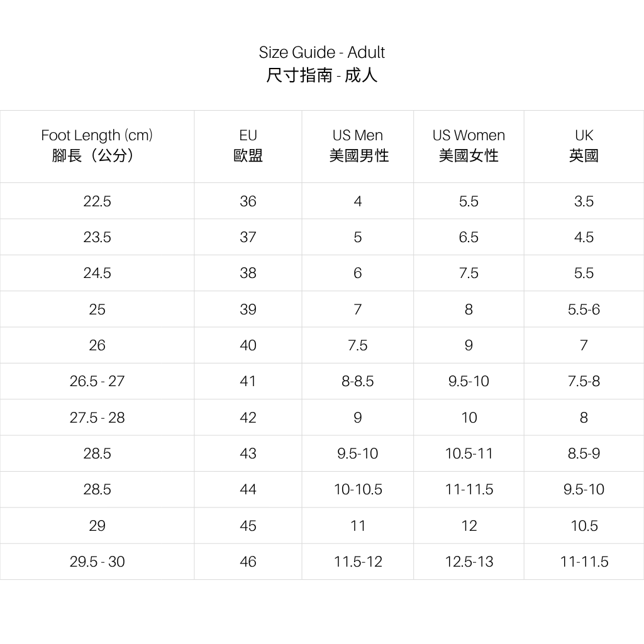Click the UK 10.5 cell

tap(584, 526)
